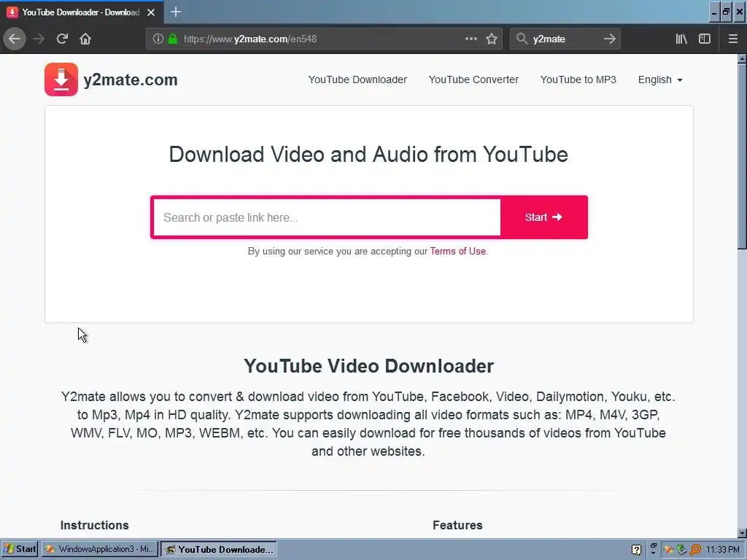Show site information icon in address bar
This screenshot has height=560, width=747.
click(x=158, y=39)
